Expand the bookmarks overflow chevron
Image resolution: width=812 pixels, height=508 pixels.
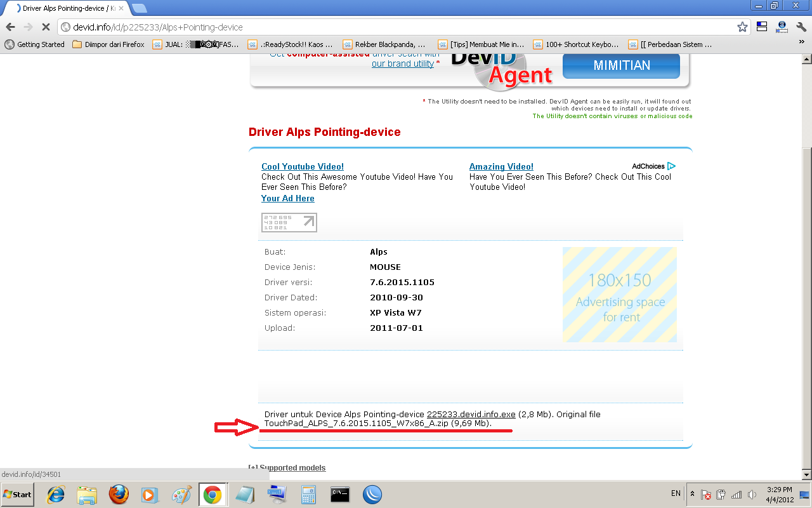(801, 43)
